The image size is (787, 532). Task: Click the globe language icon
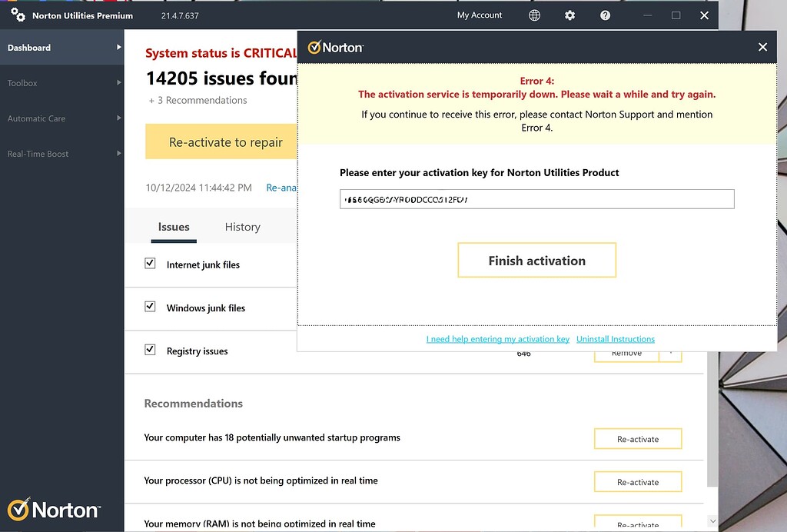[534, 15]
